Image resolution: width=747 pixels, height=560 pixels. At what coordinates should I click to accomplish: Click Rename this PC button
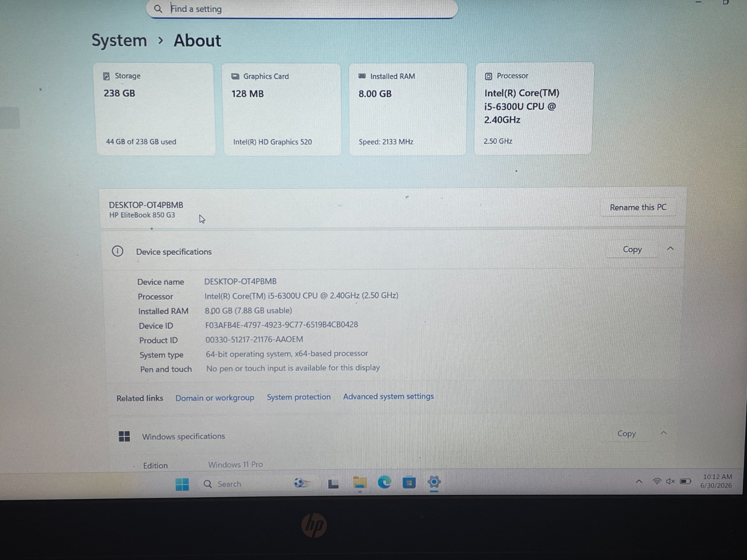(x=638, y=207)
